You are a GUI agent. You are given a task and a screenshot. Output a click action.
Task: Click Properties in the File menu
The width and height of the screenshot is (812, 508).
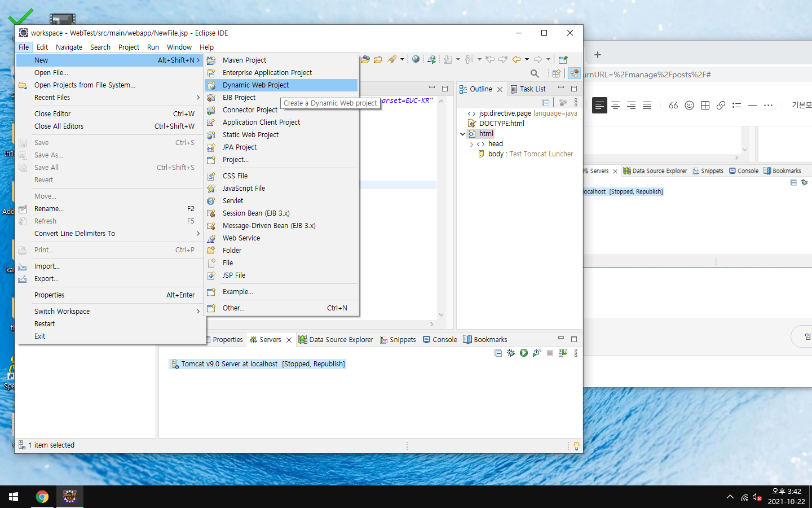click(110, 295)
